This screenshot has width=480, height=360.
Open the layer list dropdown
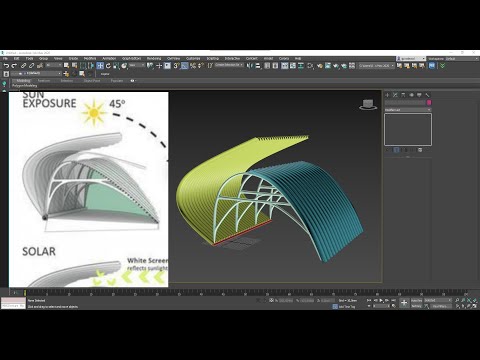[x=36, y=73]
